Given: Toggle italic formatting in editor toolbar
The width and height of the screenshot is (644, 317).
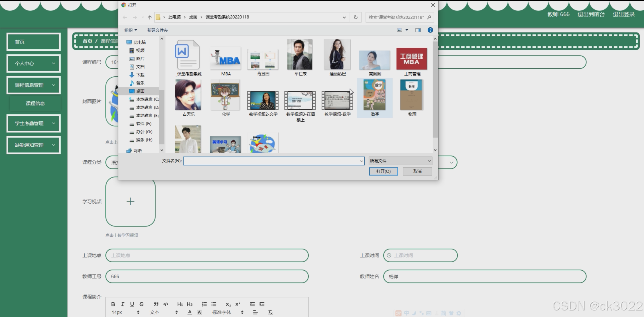Looking at the screenshot, I should [x=123, y=304].
